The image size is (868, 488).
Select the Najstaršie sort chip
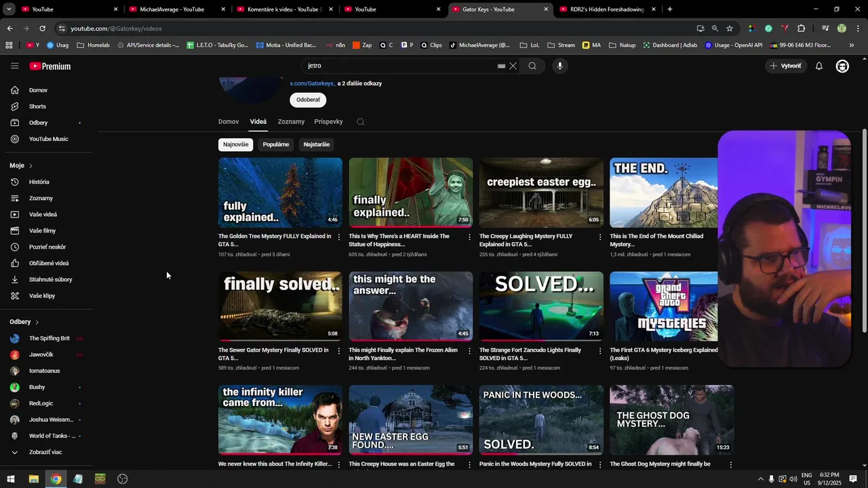coord(317,144)
